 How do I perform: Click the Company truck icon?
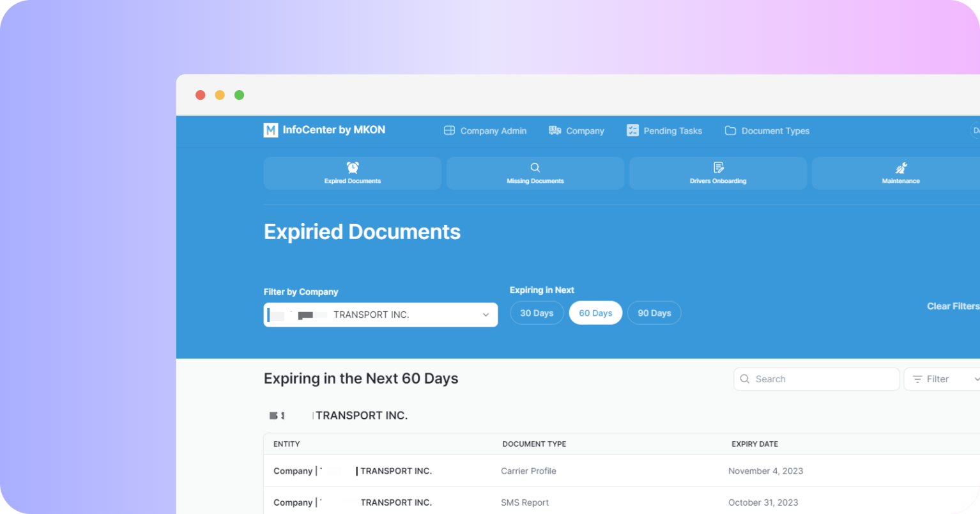(555, 130)
